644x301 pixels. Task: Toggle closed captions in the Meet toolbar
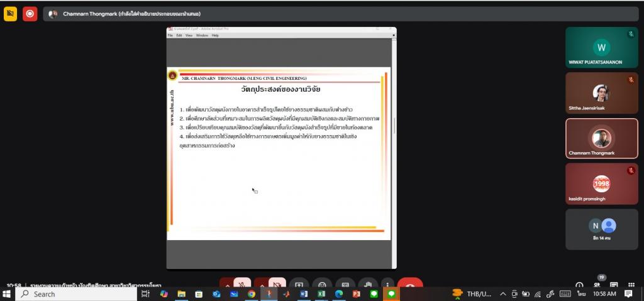(x=345, y=285)
